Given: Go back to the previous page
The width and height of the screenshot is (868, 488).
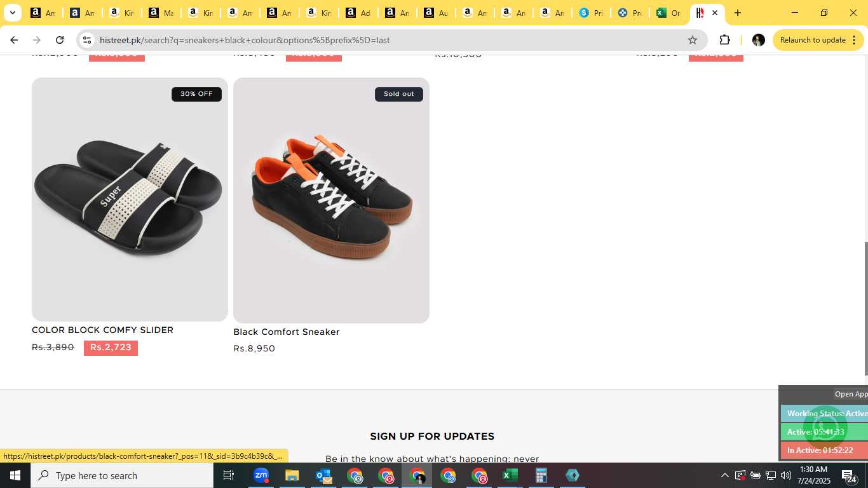Looking at the screenshot, I should [14, 40].
